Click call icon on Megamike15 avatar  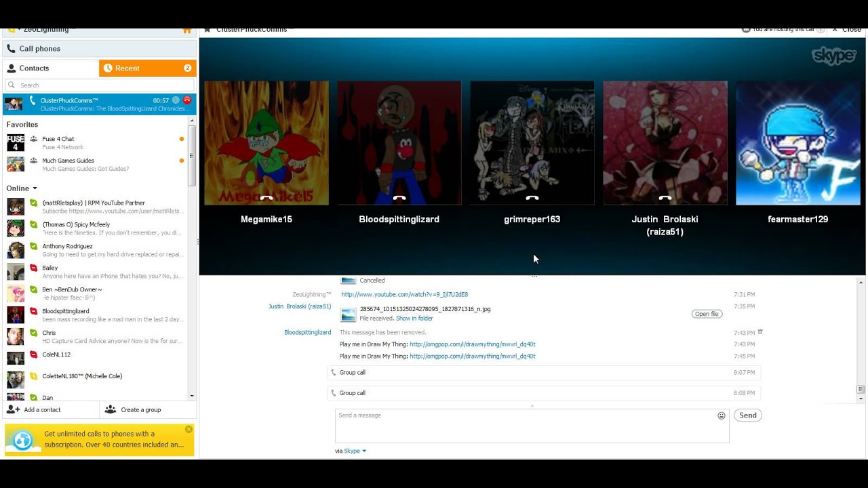click(x=267, y=198)
